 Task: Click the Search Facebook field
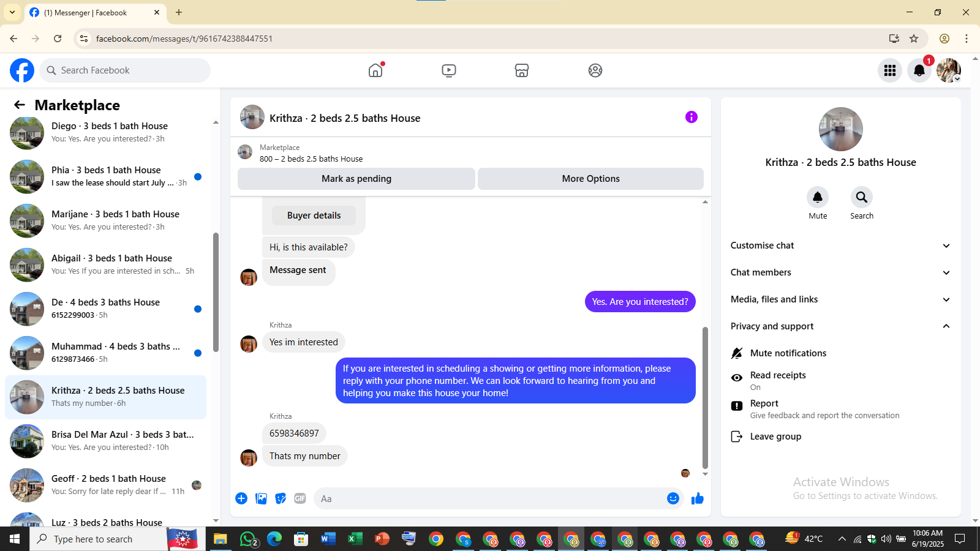[x=125, y=70]
